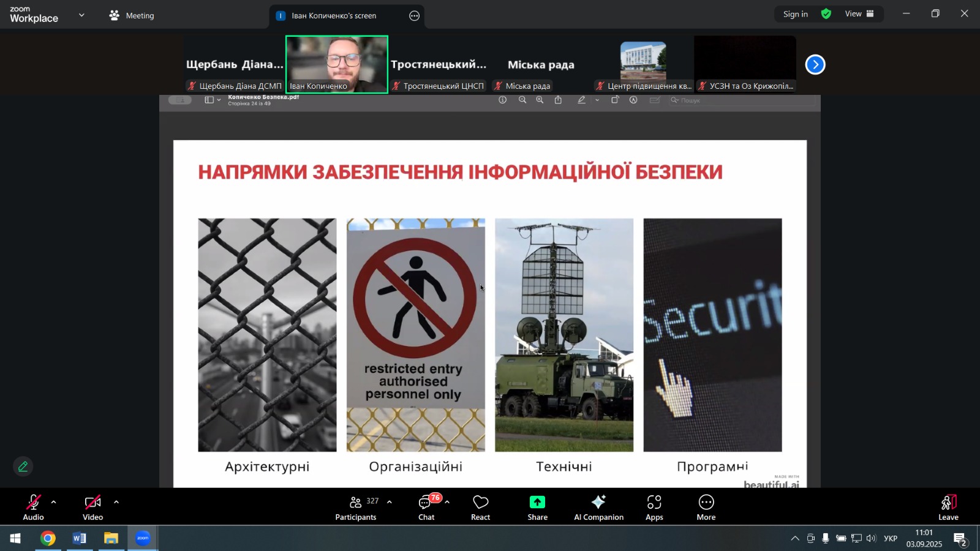The image size is (980, 551).
Task: Click the annotation pencil icon
Action: 23,467
